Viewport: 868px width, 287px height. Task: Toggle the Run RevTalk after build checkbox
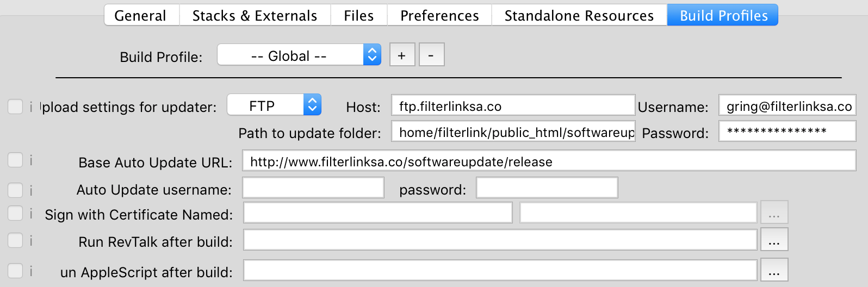point(15,240)
